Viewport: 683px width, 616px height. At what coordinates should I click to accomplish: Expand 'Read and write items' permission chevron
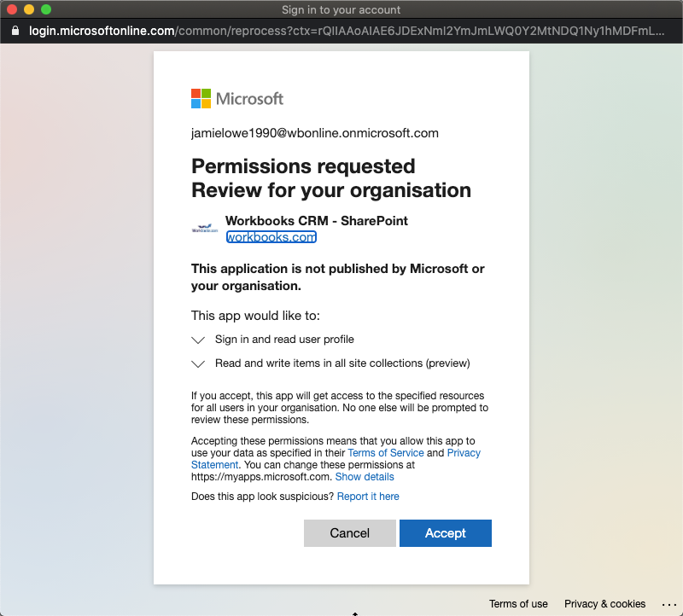[198, 363]
